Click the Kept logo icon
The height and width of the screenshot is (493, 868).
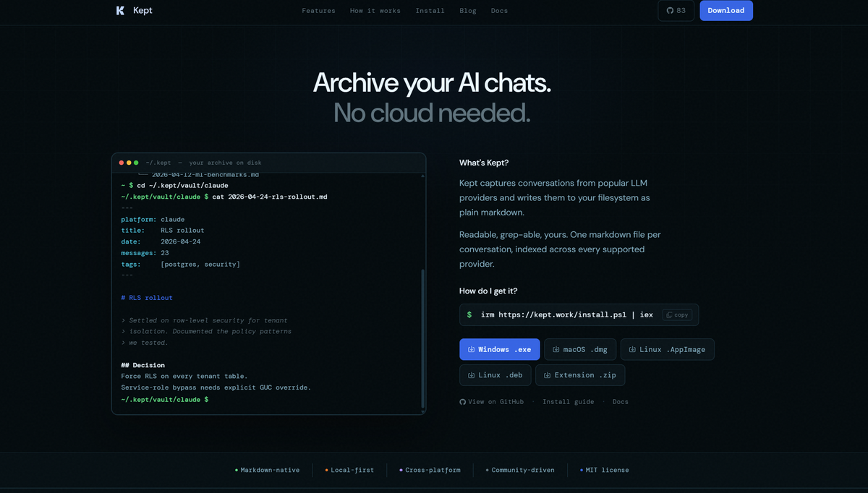point(120,11)
